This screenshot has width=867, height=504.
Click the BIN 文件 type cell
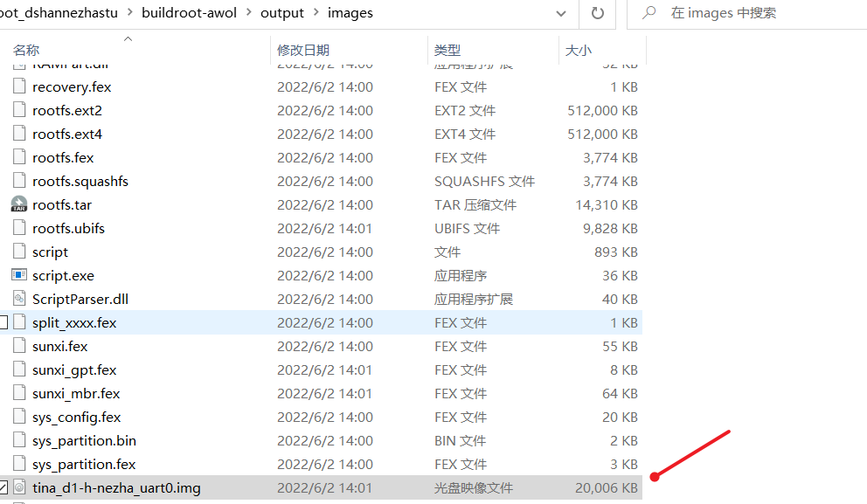click(460, 441)
